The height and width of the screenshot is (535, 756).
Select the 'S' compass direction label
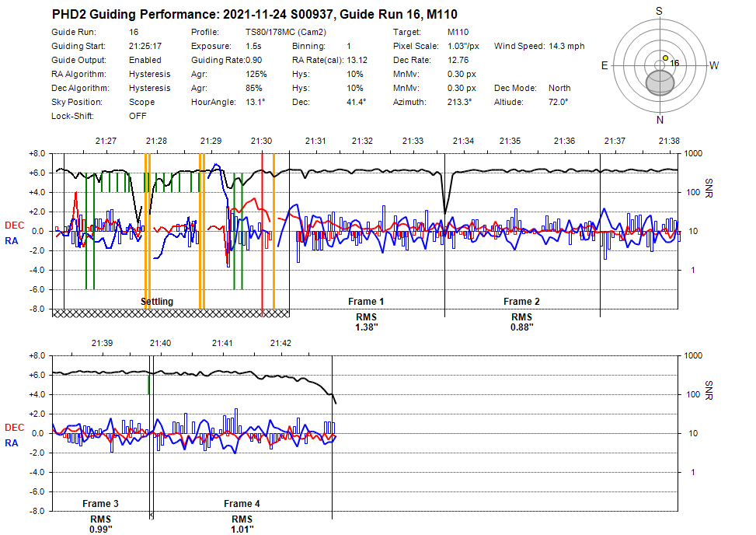point(659,11)
